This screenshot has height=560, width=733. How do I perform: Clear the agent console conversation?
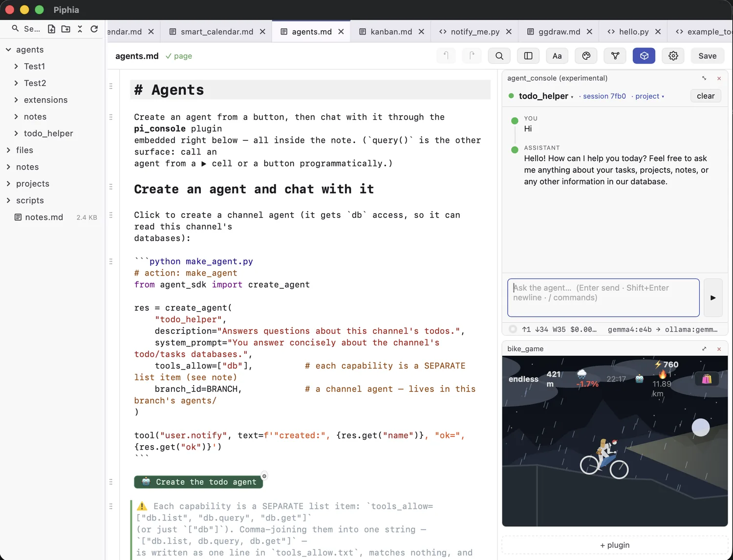705,96
